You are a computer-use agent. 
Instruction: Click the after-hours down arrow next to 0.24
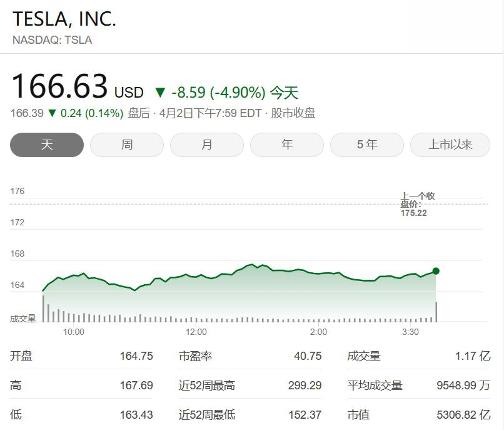click(53, 113)
